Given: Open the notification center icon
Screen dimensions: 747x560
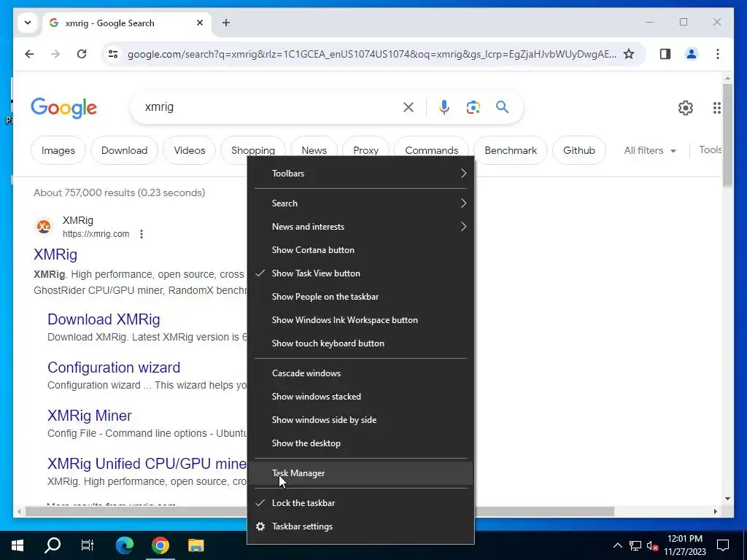Looking at the screenshot, I should point(723,545).
